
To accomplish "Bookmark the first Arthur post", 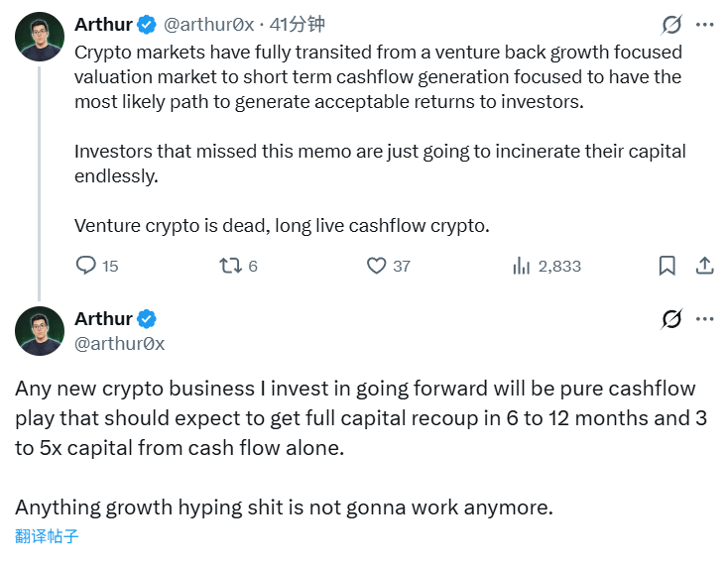I will (x=667, y=266).
